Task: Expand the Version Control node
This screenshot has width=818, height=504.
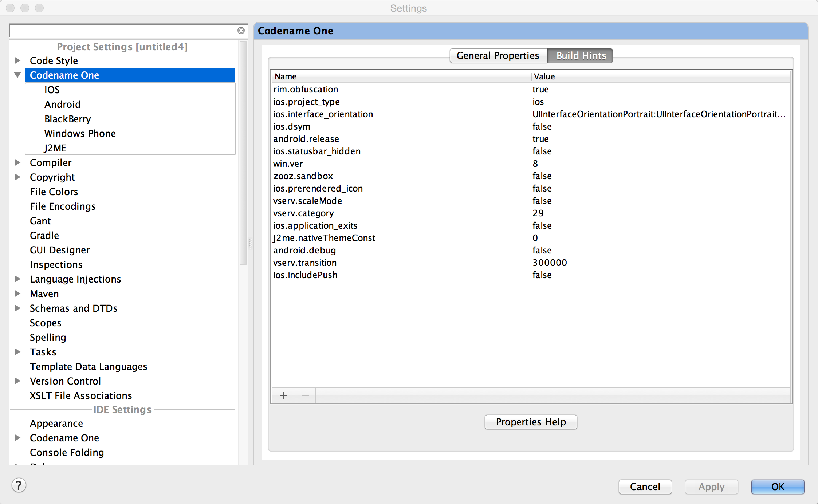Action: [x=17, y=381]
